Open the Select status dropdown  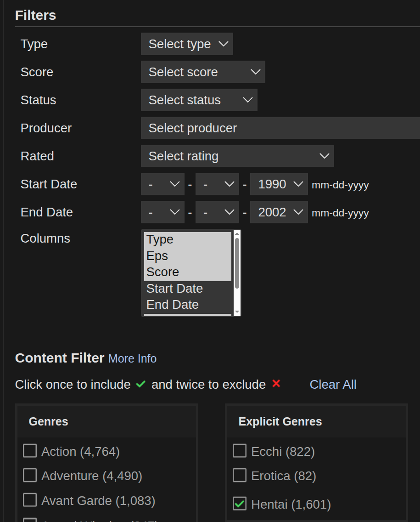coord(199,100)
